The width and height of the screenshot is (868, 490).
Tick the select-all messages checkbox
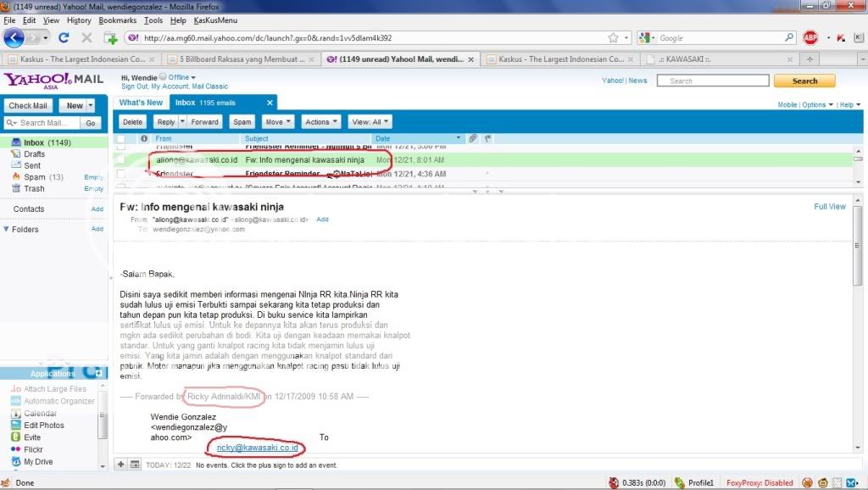121,138
